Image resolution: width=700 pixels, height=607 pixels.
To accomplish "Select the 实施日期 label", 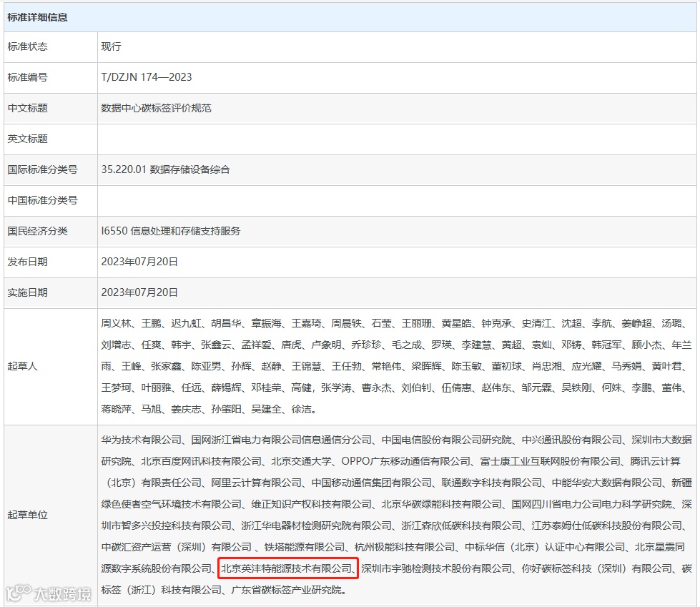I will [27, 293].
